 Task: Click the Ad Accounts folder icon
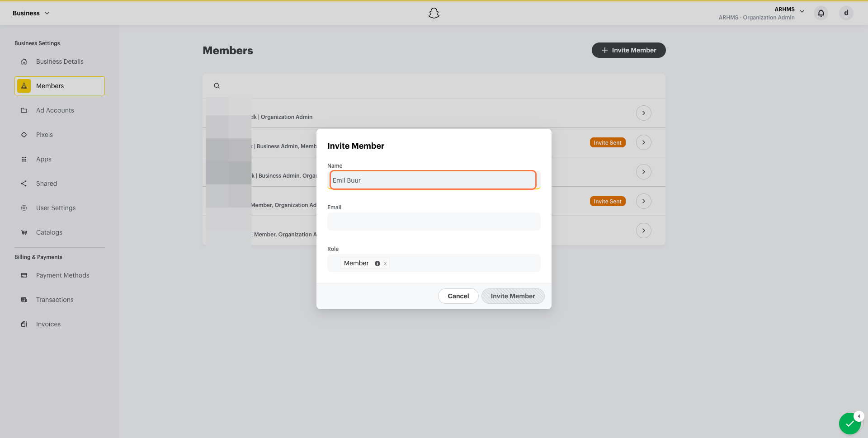pyautogui.click(x=24, y=110)
